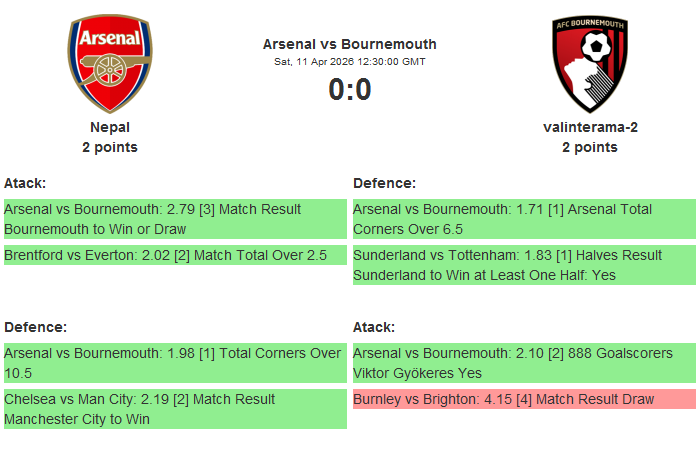
Task: Select the red Burnley vs Brighton Draw bet
Action: pos(524,399)
